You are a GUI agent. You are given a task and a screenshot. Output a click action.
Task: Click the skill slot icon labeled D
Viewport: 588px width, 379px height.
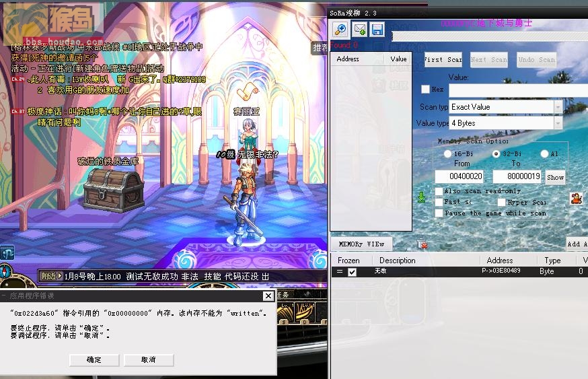(x=306, y=313)
